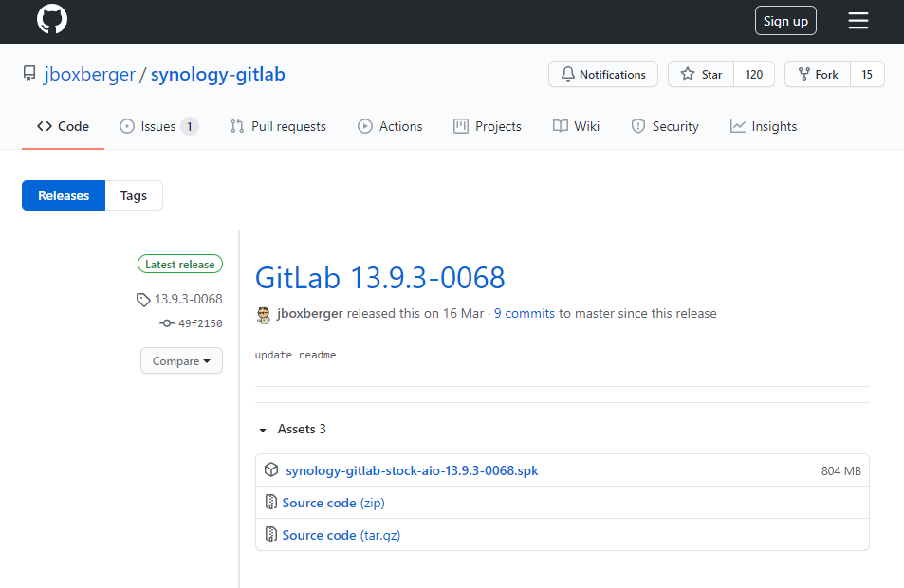Click jboxberger's avatar image

tap(264, 315)
